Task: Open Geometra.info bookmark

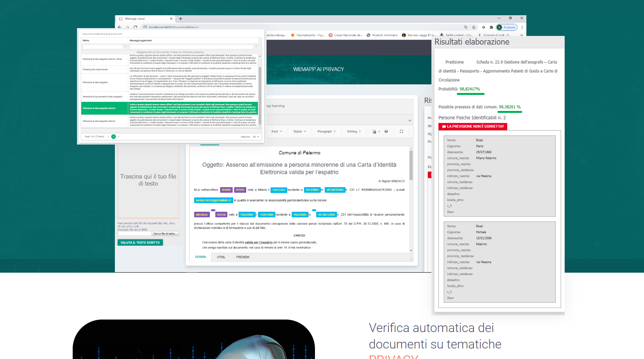Action: click(x=308, y=35)
